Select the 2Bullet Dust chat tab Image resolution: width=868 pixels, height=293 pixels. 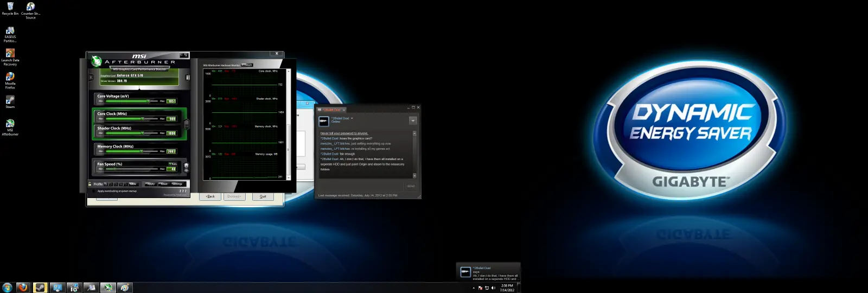pyautogui.click(x=332, y=110)
